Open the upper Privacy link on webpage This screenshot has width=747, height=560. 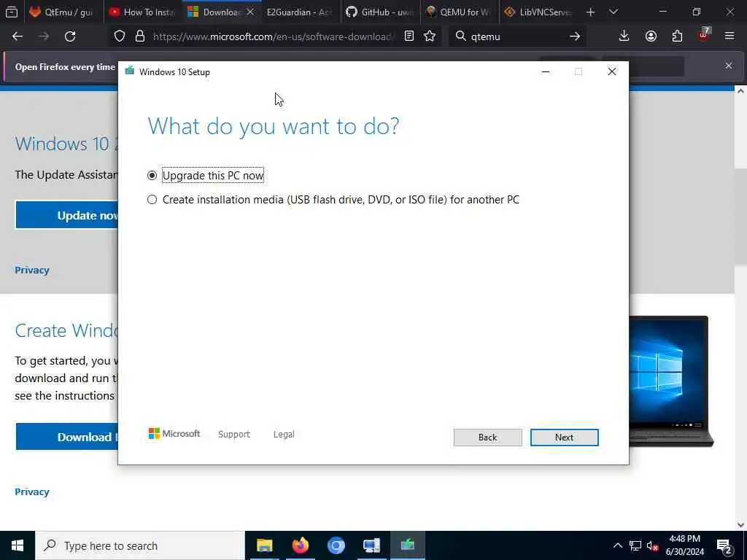click(x=32, y=271)
